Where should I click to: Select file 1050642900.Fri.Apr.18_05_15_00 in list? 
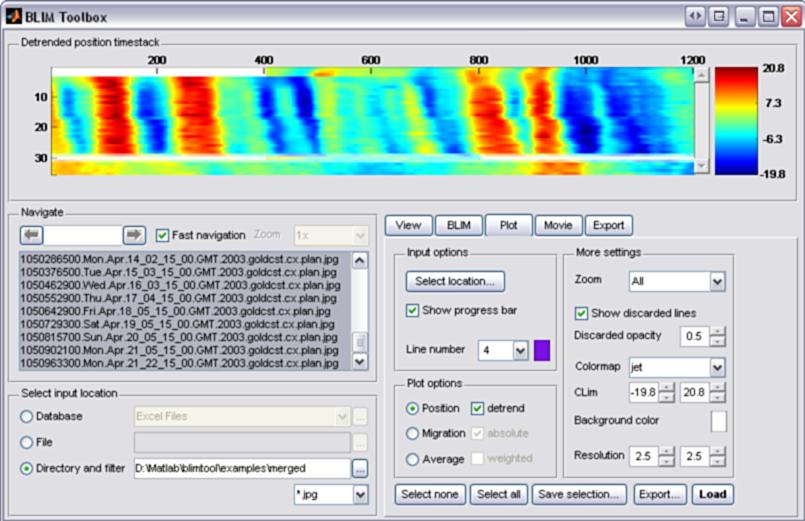185,311
